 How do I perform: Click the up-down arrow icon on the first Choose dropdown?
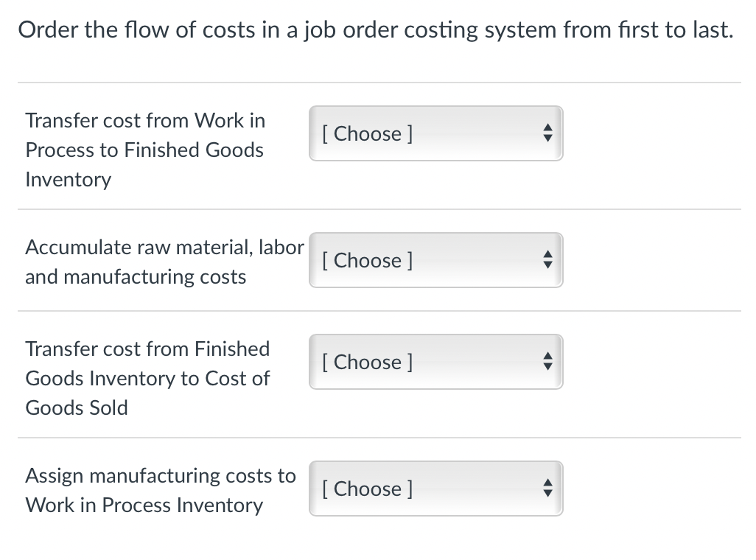point(547,133)
